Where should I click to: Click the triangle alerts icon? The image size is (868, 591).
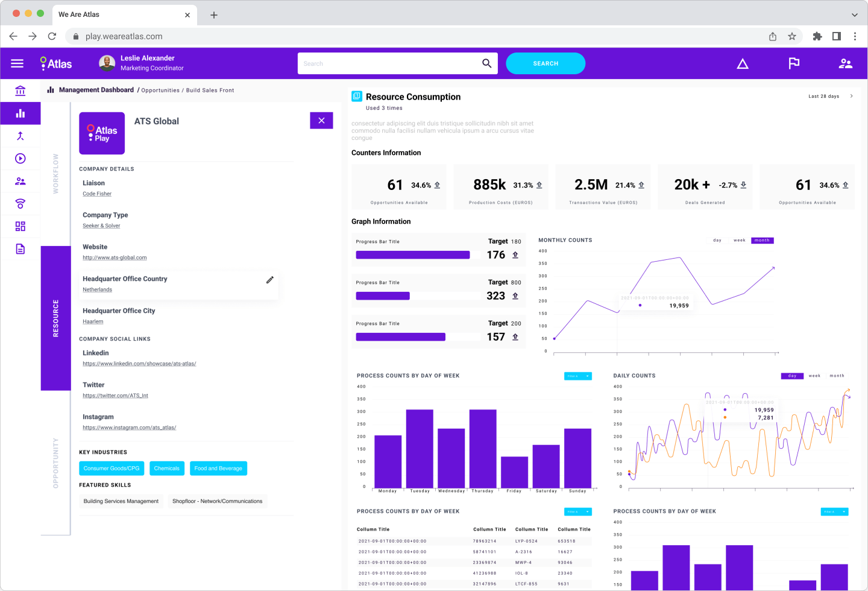click(743, 63)
